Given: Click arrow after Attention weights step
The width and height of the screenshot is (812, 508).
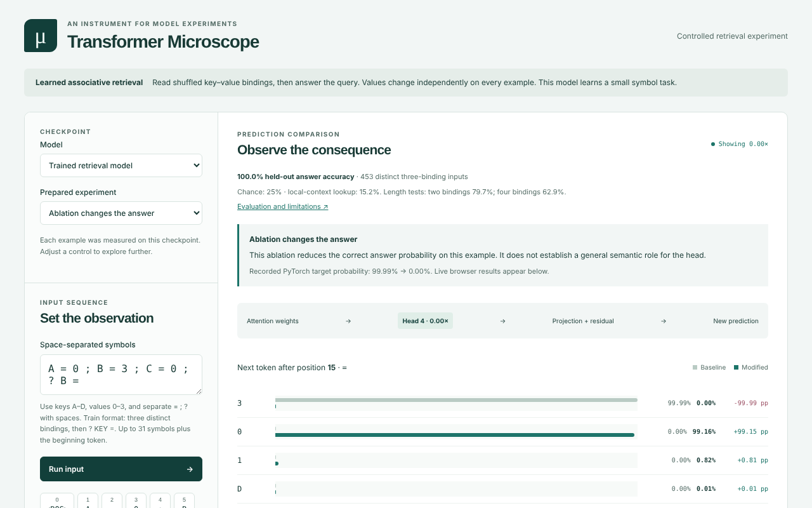Looking at the screenshot, I should 348,321.
